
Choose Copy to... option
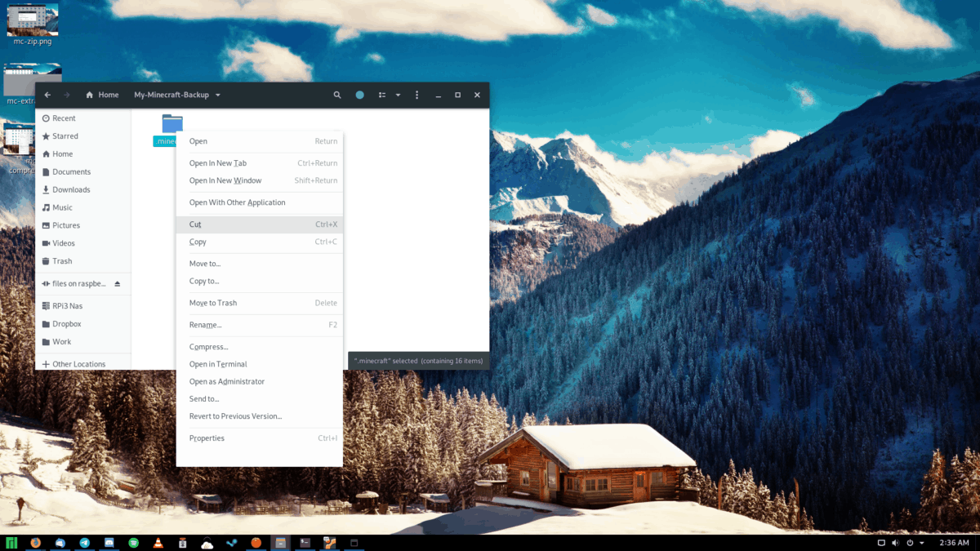(260, 281)
